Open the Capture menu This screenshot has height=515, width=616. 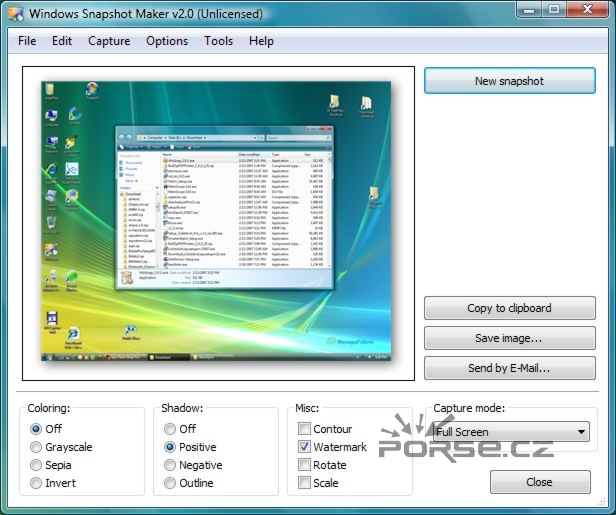tap(109, 41)
